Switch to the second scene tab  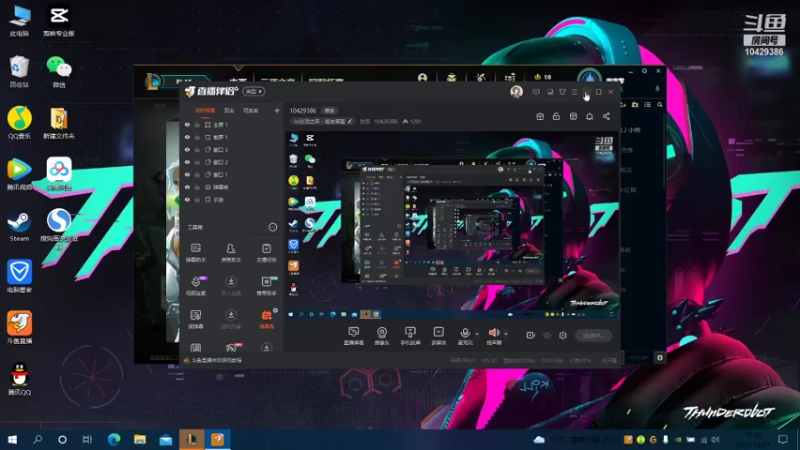229,110
